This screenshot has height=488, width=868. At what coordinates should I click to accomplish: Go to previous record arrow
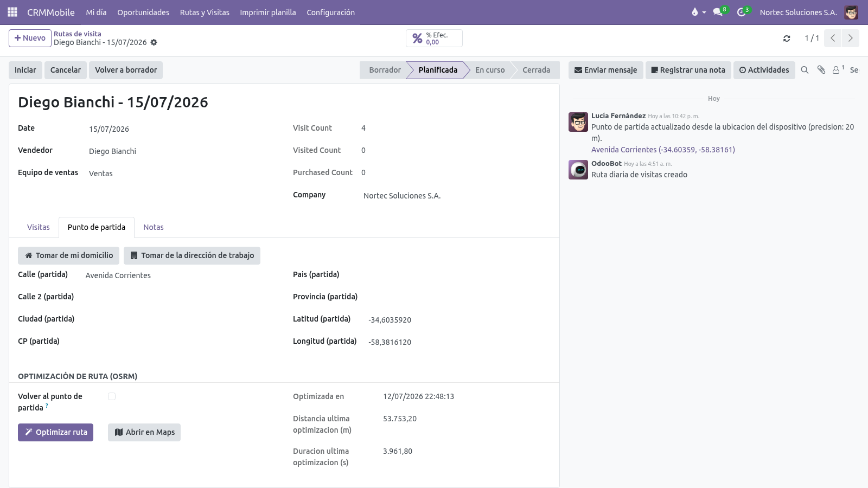[833, 38]
